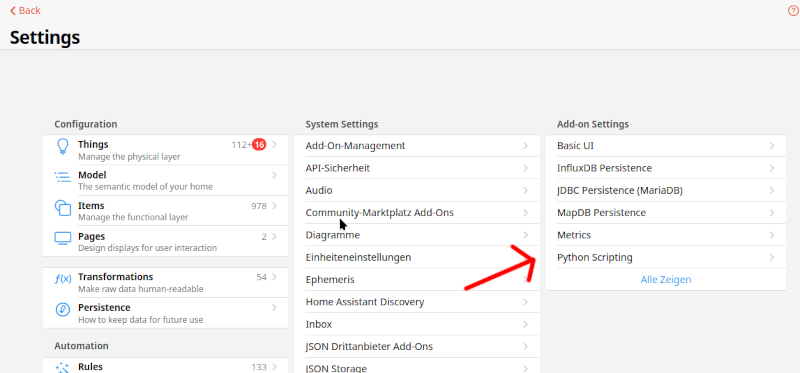Image resolution: width=800 pixels, height=373 pixels.
Task: Click the Rules magic wand icon
Action: pyautogui.click(x=62, y=367)
